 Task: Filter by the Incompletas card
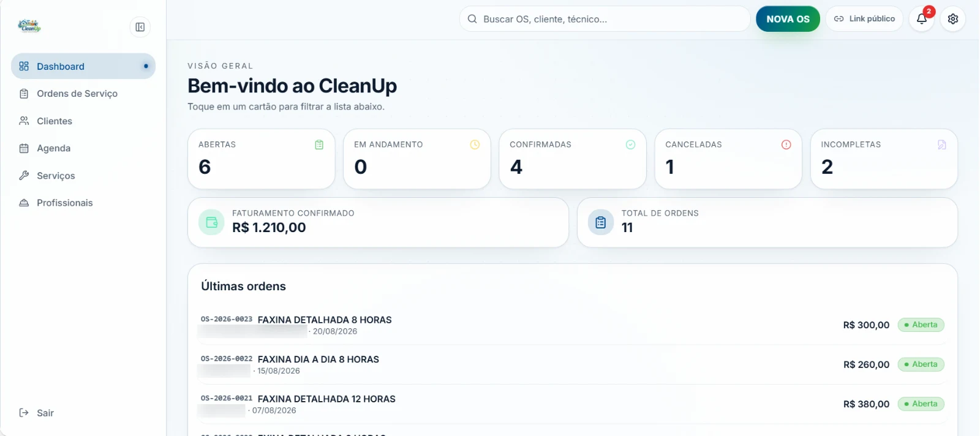click(x=884, y=159)
